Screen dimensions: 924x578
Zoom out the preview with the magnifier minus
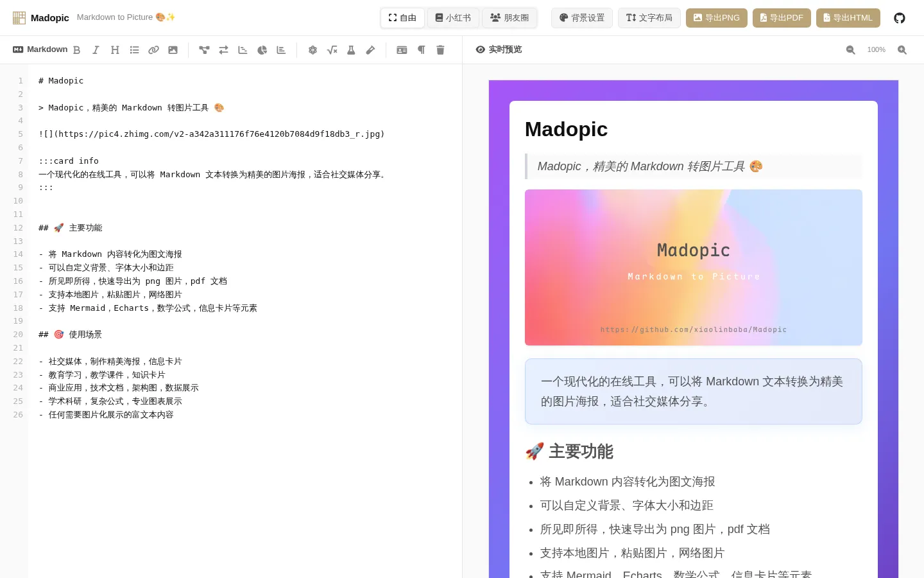[x=850, y=50]
